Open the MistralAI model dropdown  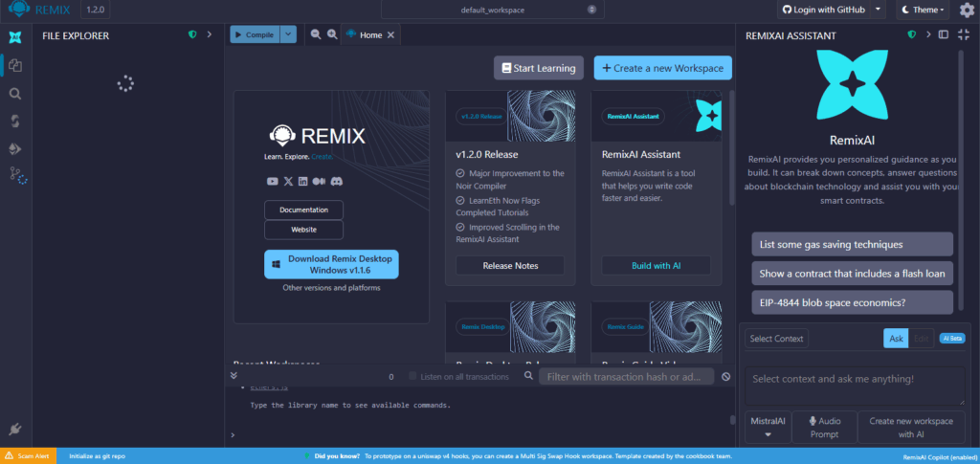tap(768, 427)
